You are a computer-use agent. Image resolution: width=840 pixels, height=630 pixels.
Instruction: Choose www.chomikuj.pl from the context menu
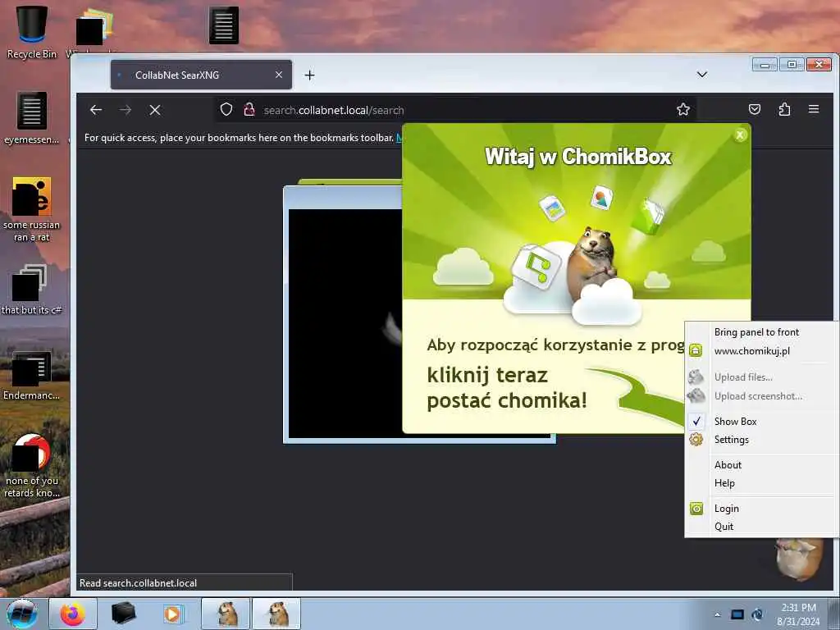coord(761,351)
